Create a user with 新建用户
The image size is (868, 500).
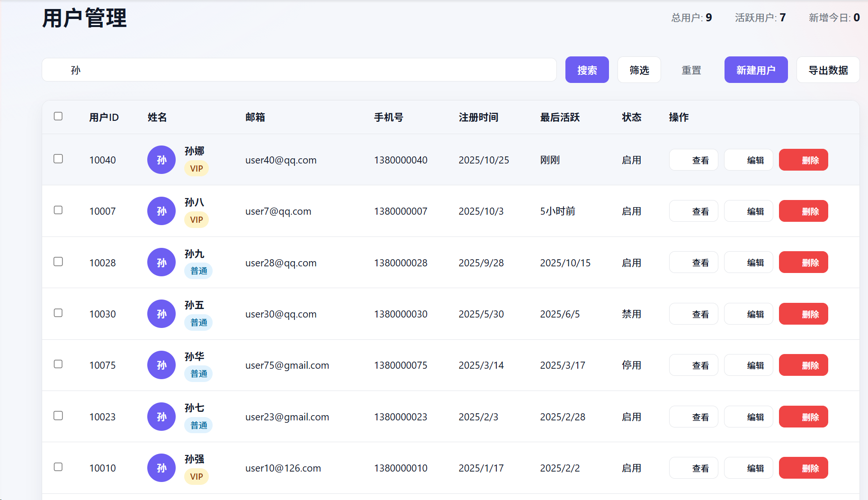pos(756,70)
